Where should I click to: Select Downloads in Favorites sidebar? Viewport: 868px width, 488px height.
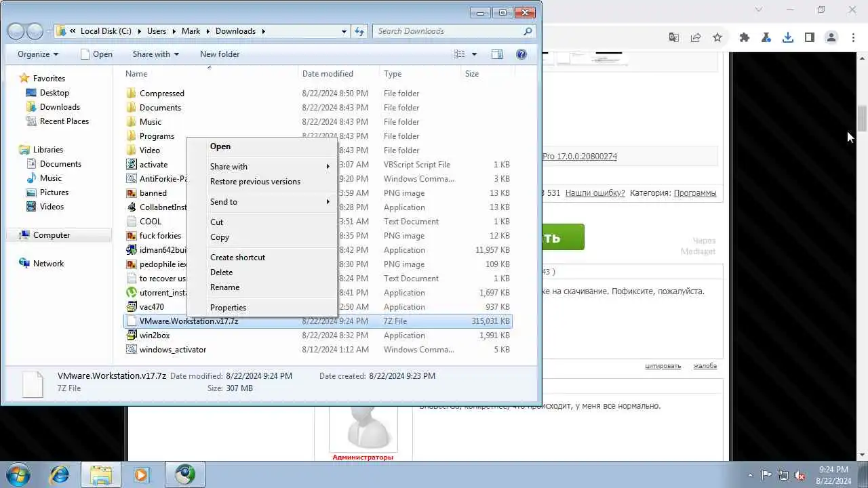pos(60,107)
